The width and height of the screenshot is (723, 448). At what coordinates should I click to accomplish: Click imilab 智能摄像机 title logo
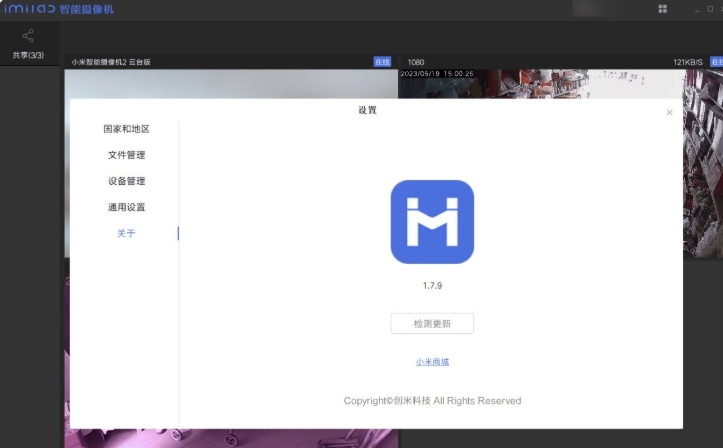(x=59, y=9)
